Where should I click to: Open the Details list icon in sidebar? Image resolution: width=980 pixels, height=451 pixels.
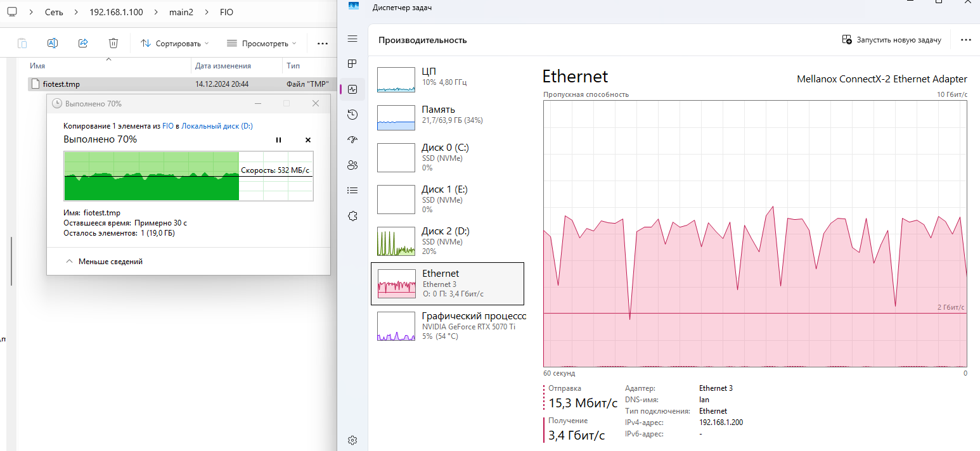(353, 190)
